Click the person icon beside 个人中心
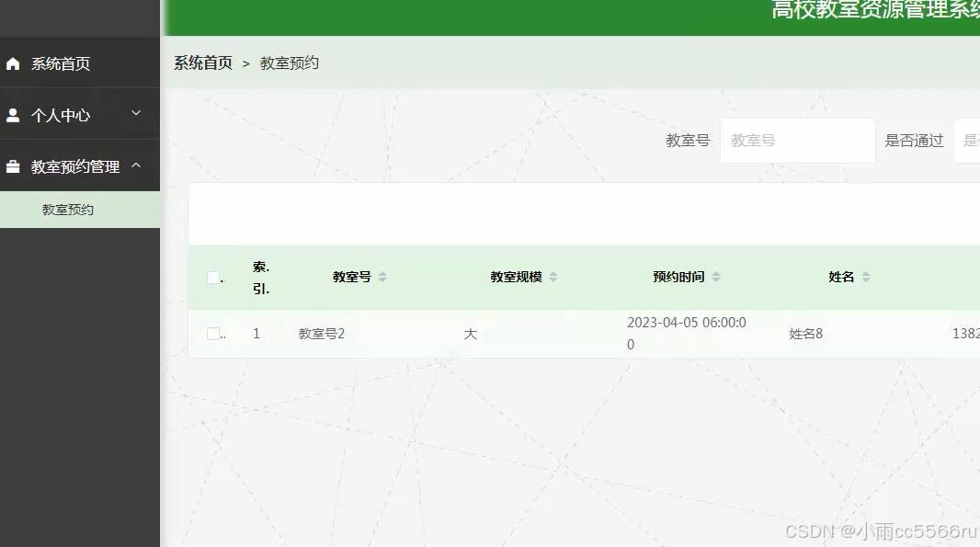This screenshot has height=547, width=980. point(13,114)
